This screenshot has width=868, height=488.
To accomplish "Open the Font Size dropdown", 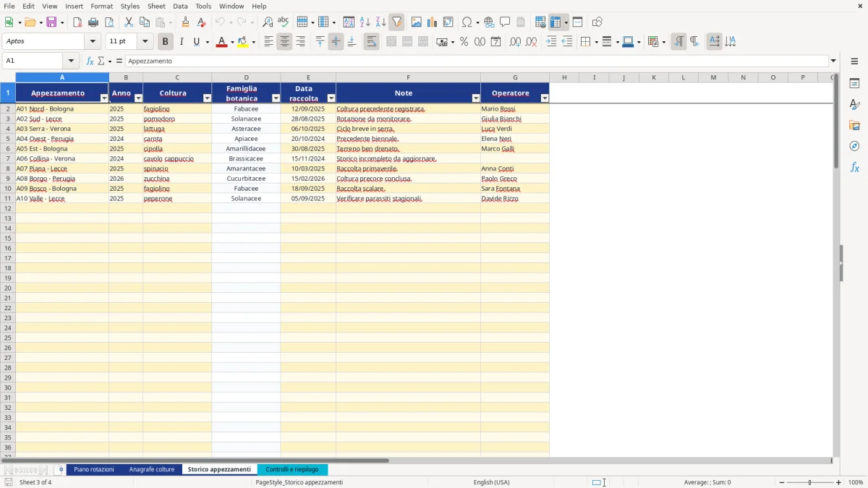I will coord(145,42).
